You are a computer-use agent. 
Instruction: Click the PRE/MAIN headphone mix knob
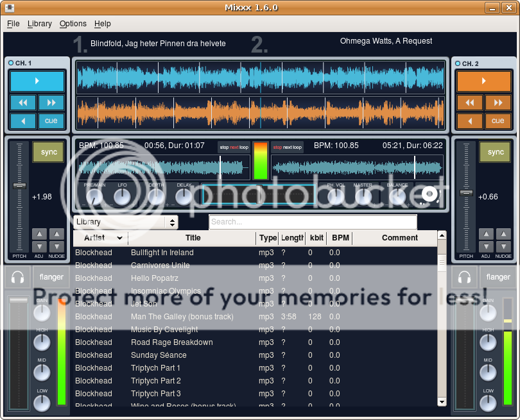94,197
